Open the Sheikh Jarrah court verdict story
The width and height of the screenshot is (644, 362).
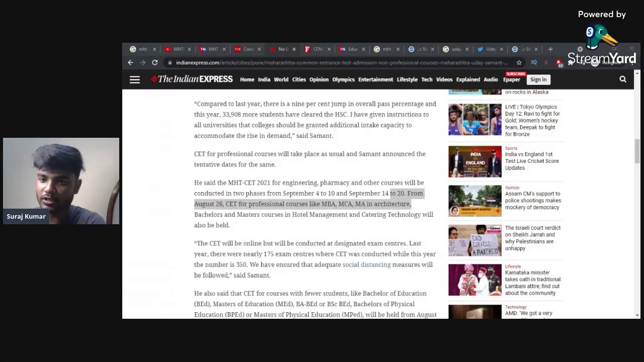pyautogui.click(x=533, y=238)
